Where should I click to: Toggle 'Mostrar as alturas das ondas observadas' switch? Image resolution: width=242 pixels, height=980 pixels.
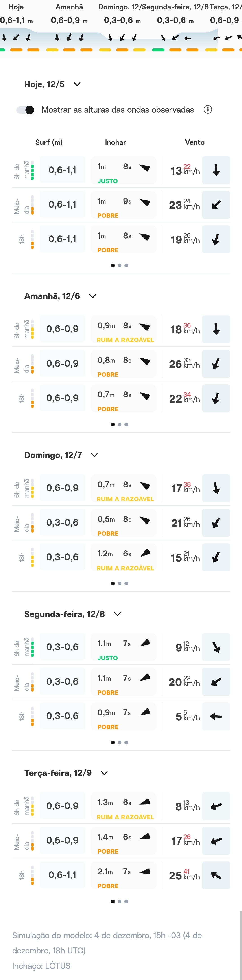(25, 110)
